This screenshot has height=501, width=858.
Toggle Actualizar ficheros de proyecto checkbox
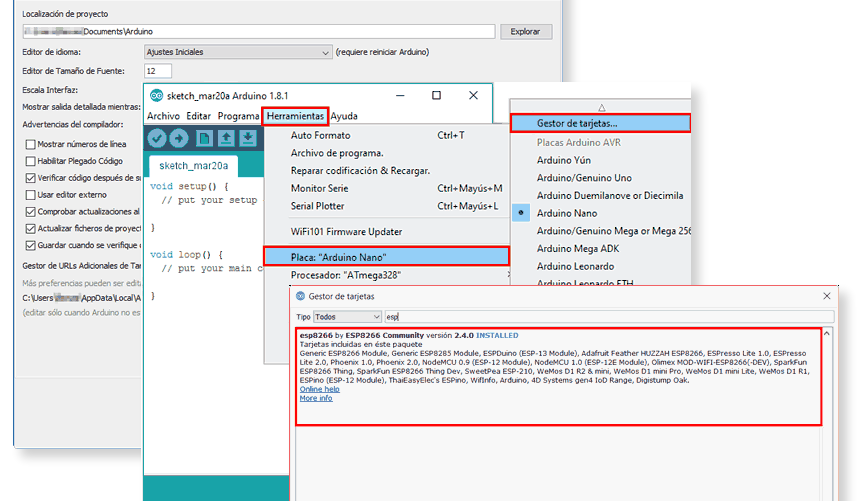coord(31,229)
